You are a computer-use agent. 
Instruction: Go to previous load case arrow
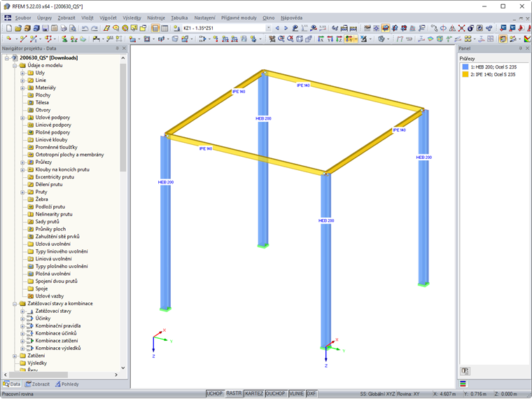pos(277,28)
